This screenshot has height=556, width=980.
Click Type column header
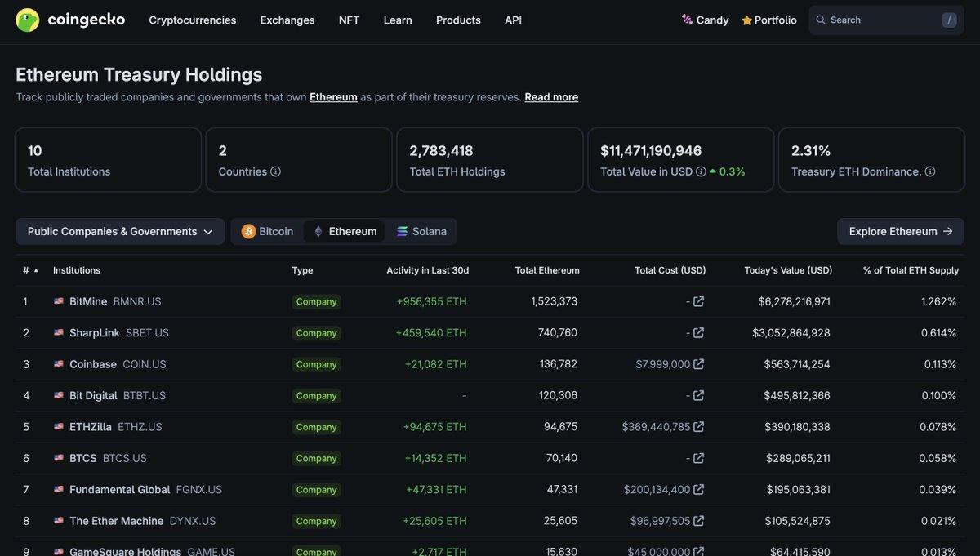click(x=302, y=270)
